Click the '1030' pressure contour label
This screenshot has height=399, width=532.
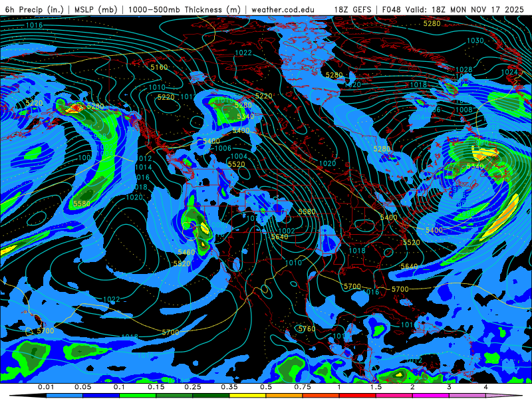[475, 41]
